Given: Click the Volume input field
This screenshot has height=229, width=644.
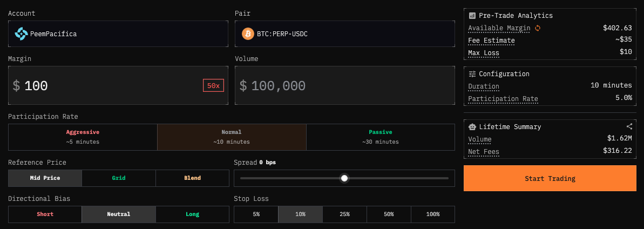Looking at the screenshot, I should [x=345, y=86].
